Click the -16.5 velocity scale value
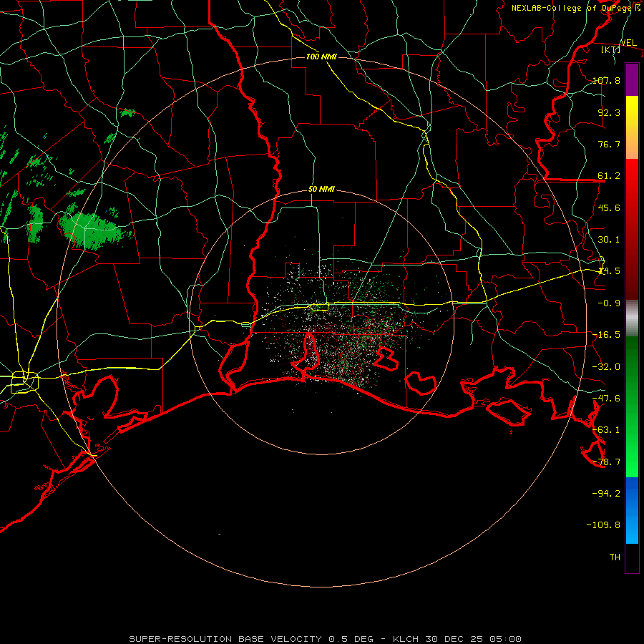The image size is (644, 644). pos(606,335)
